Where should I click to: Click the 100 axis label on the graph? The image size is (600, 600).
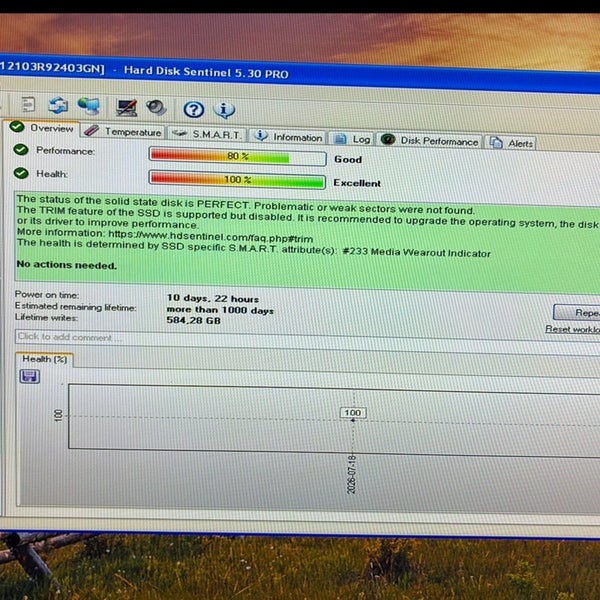click(58, 416)
